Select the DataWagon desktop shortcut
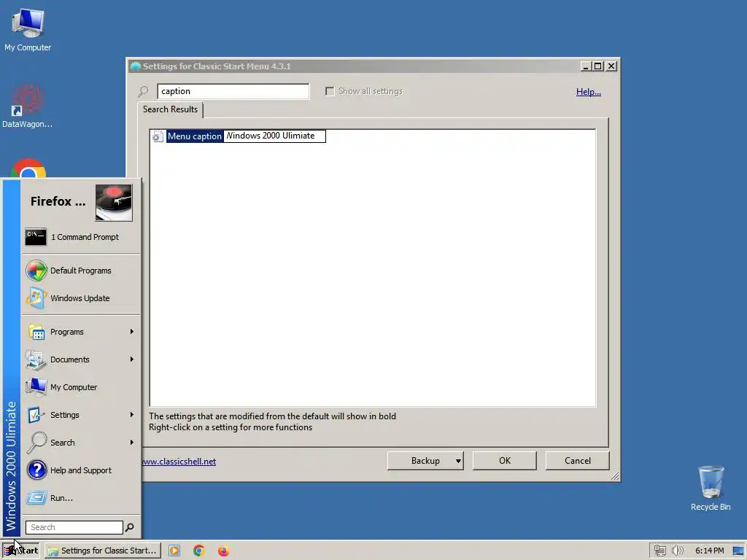The image size is (747, 560). 27,106
